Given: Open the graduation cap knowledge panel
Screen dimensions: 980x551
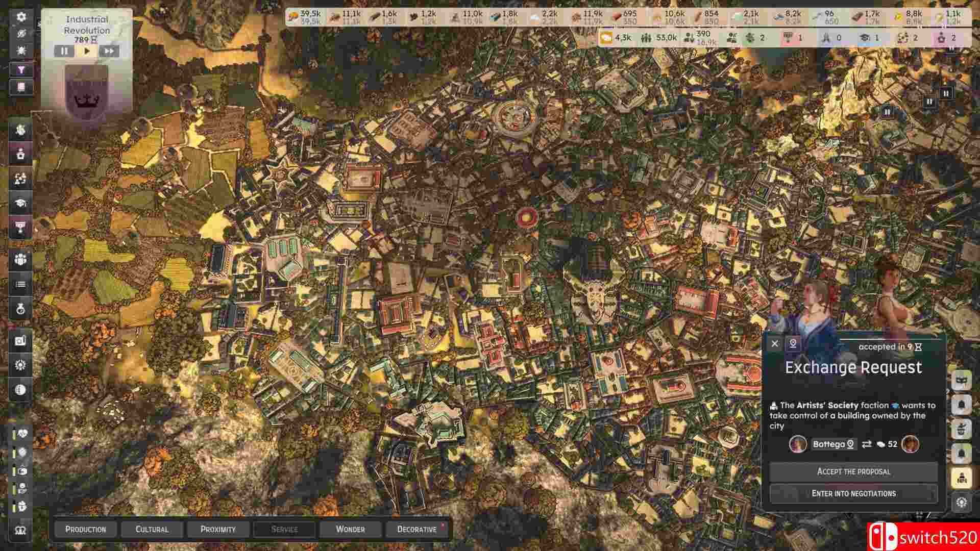Looking at the screenshot, I should pyautogui.click(x=20, y=203).
